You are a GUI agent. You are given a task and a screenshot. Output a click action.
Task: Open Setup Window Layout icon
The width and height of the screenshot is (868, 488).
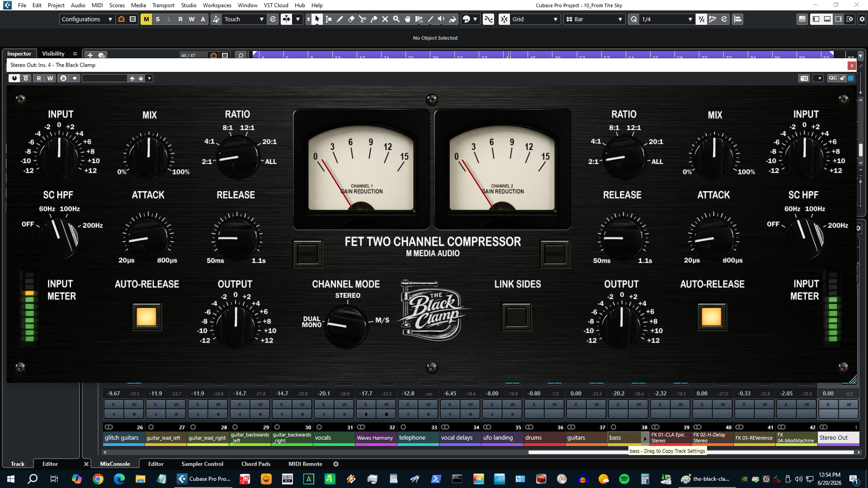pos(850,19)
